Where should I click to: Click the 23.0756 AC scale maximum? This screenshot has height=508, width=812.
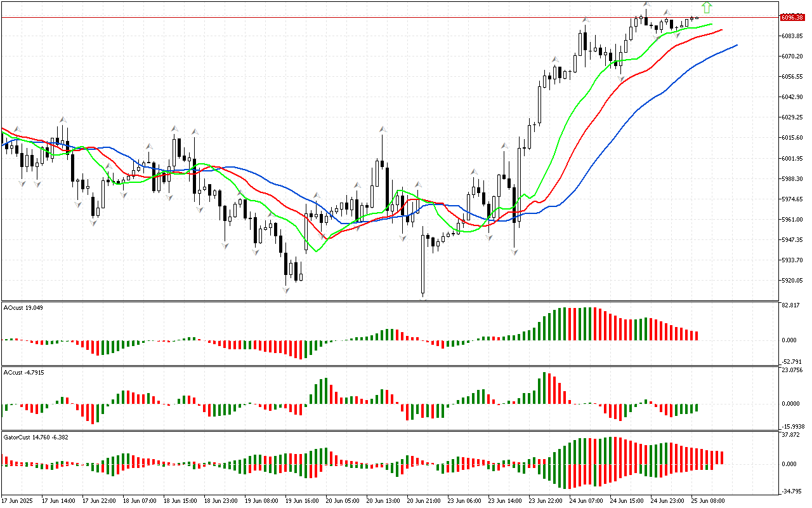click(x=791, y=370)
